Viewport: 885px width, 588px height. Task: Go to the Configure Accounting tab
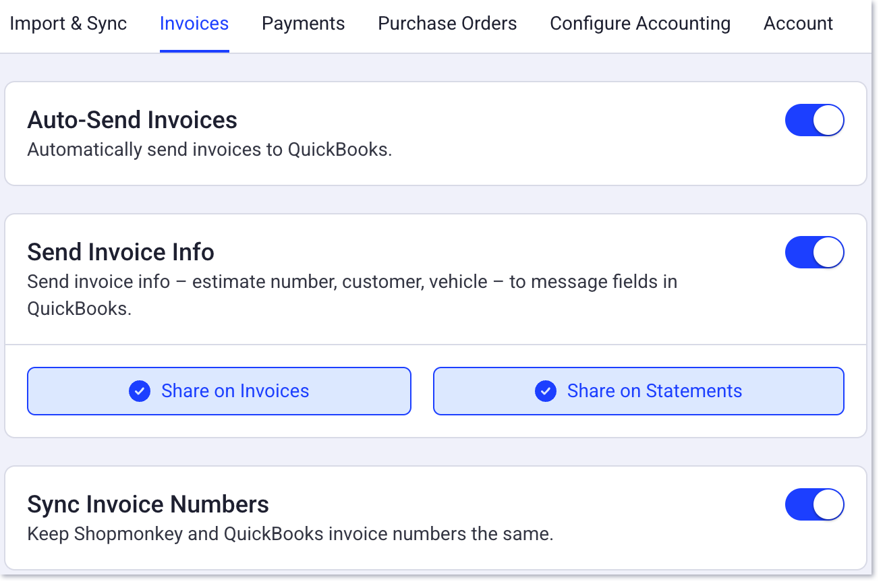click(639, 23)
